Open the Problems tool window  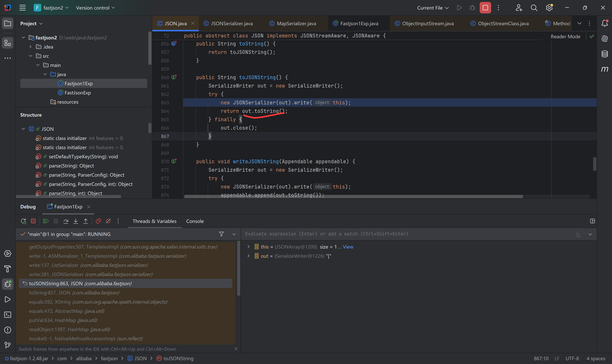(x=8, y=330)
